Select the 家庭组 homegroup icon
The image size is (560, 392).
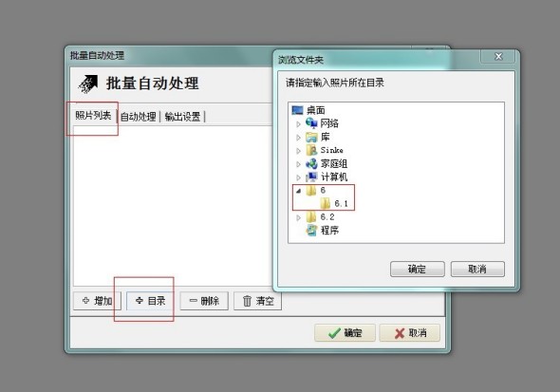(x=311, y=164)
